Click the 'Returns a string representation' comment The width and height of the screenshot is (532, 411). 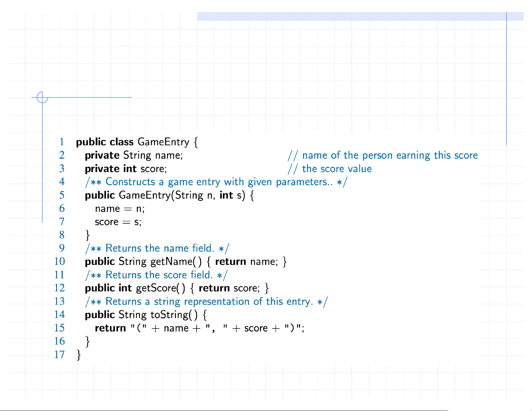pyautogui.click(x=206, y=302)
